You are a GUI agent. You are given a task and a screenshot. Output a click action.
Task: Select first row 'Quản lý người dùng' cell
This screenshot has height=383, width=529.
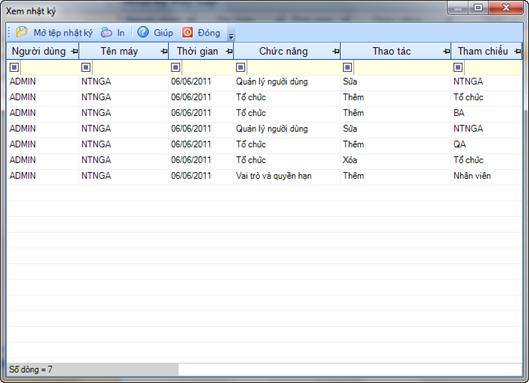[x=287, y=81]
